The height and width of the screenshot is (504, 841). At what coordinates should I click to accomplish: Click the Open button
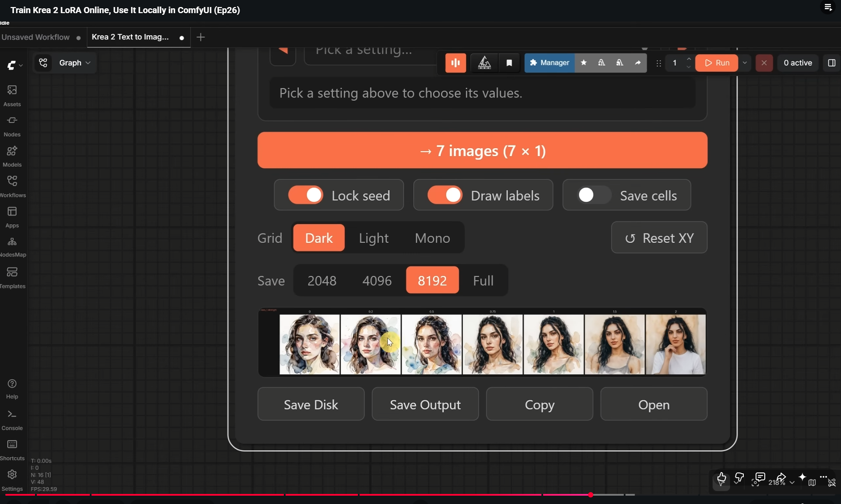(x=654, y=404)
